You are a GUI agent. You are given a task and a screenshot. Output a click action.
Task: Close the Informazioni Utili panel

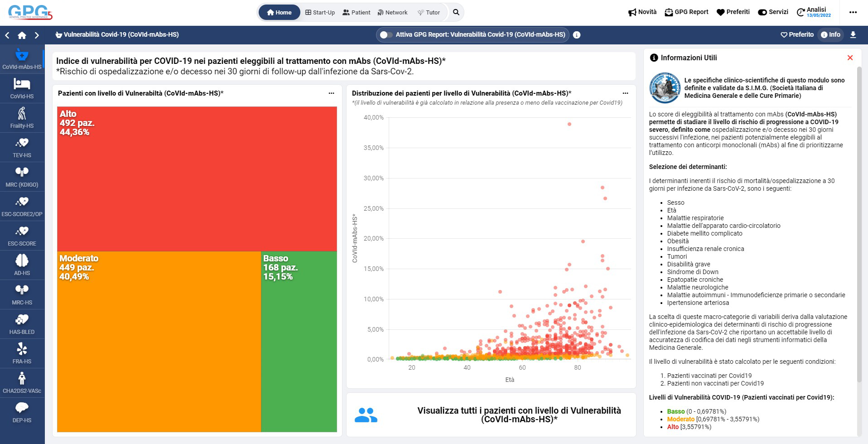click(850, 58)
